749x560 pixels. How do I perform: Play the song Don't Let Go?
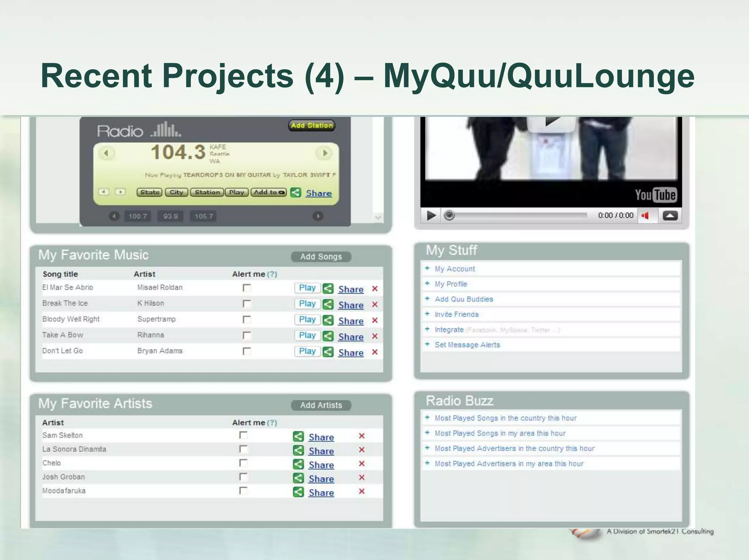pyautogui.click(x=307, y=351)
